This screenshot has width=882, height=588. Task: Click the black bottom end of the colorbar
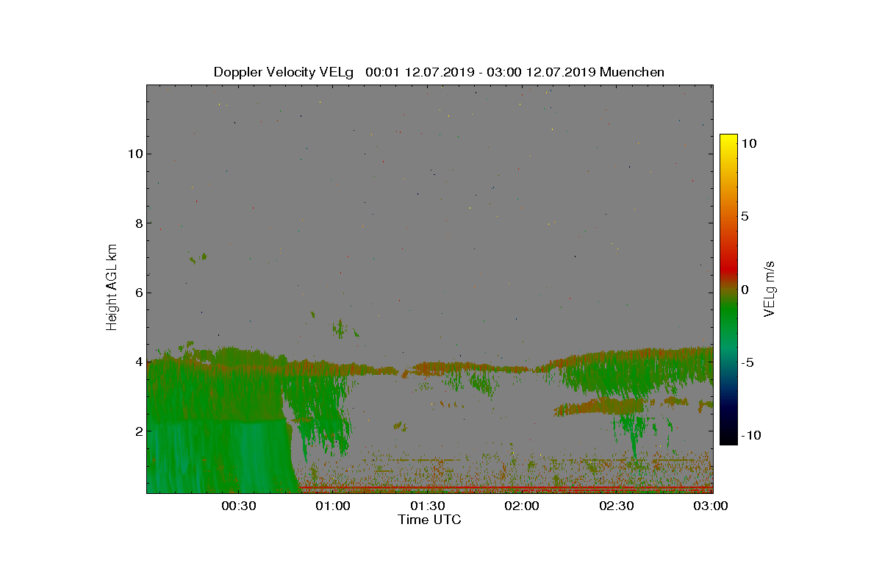(x=728, y=439)
